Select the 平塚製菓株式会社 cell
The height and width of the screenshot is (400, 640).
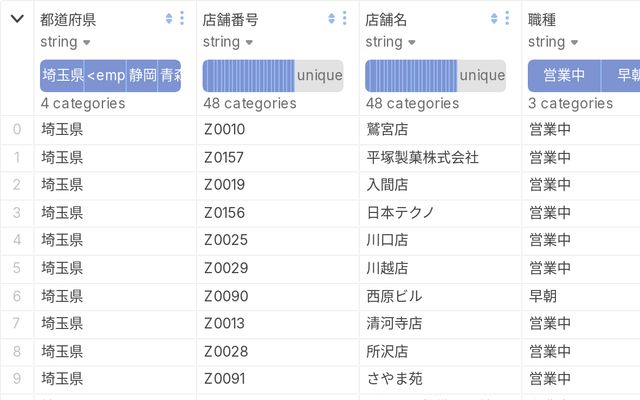[x=422, y=157]
